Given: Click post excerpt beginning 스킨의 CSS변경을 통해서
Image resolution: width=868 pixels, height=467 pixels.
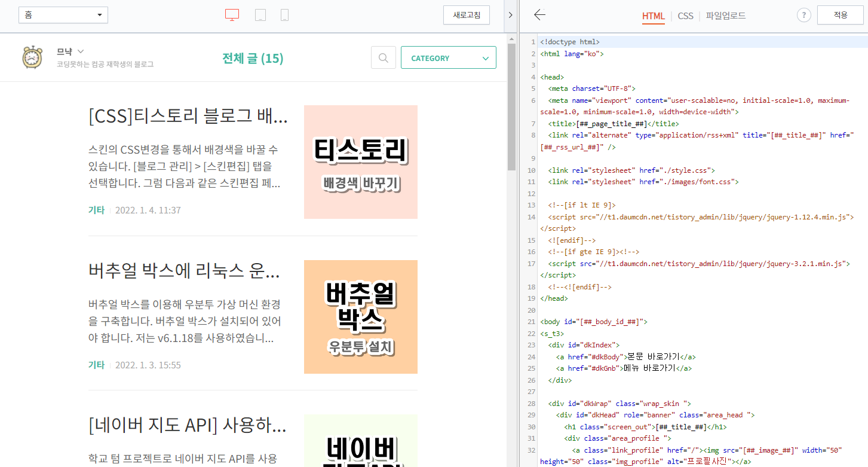Looking at the screenshot, I should [x=184, y=166].
